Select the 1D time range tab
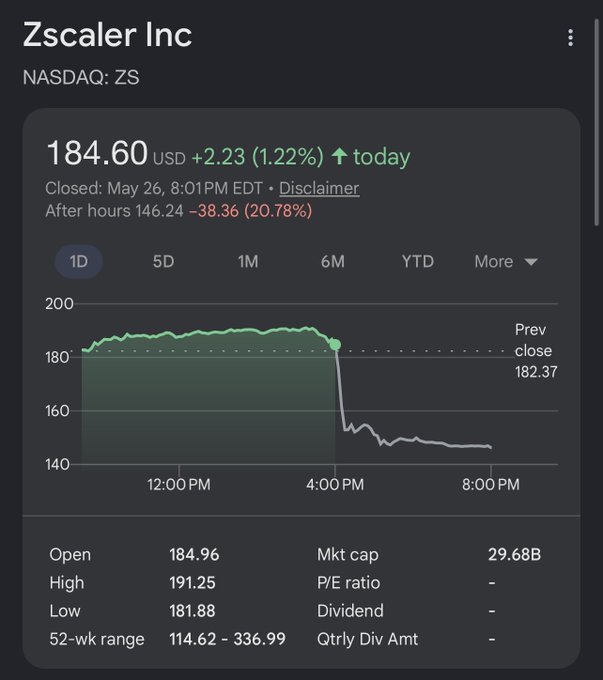 click(x=79, y=262)
